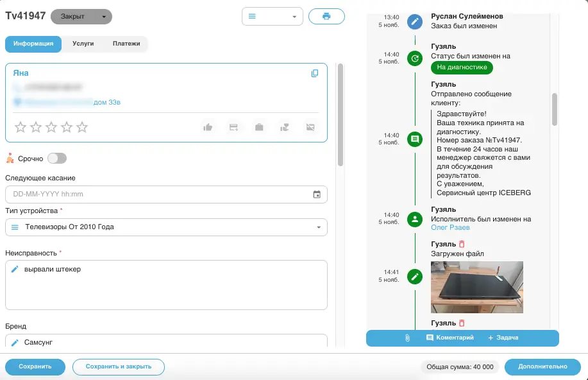Open the Олег Рзаев executor link
The image size is (588, 380).
[x=450, y=228]
